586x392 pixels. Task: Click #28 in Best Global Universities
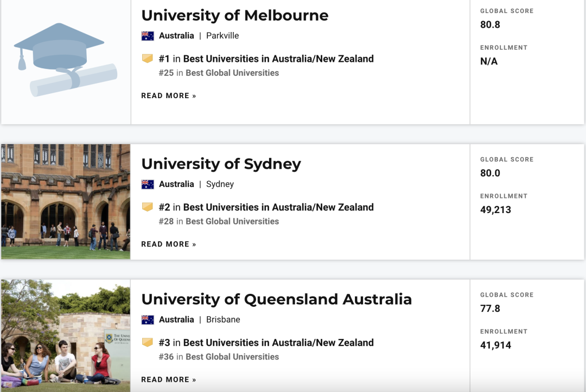(219, 222)
